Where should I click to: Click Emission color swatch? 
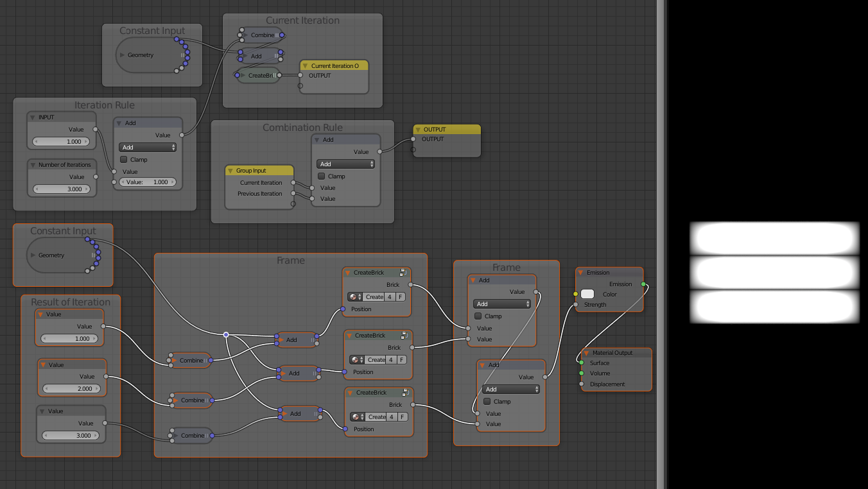[587, 294]
